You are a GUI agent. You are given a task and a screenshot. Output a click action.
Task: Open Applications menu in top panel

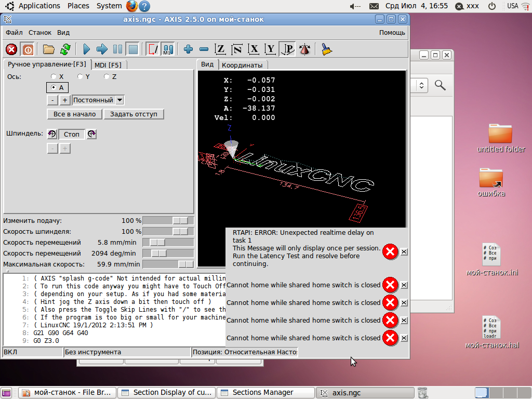(39, 6)
